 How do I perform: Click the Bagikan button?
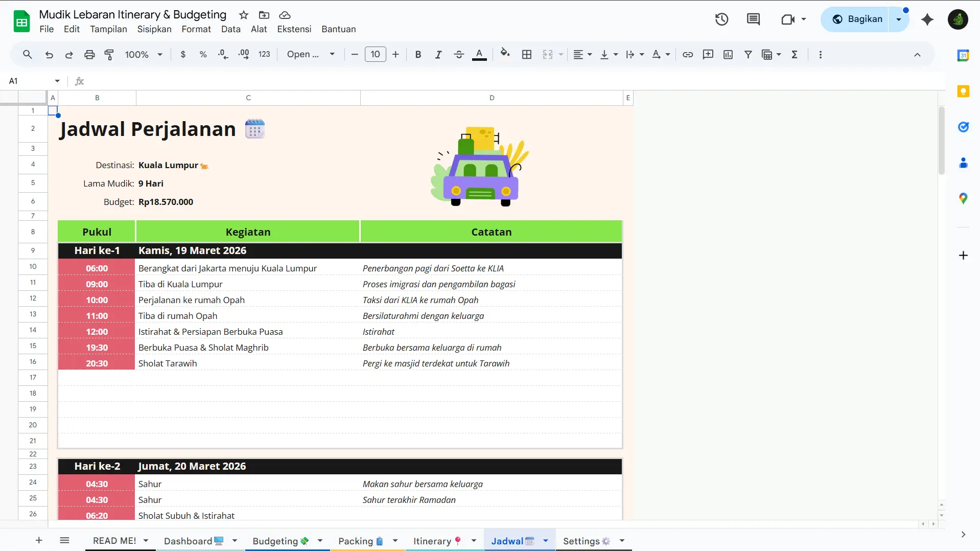[865, 18]
